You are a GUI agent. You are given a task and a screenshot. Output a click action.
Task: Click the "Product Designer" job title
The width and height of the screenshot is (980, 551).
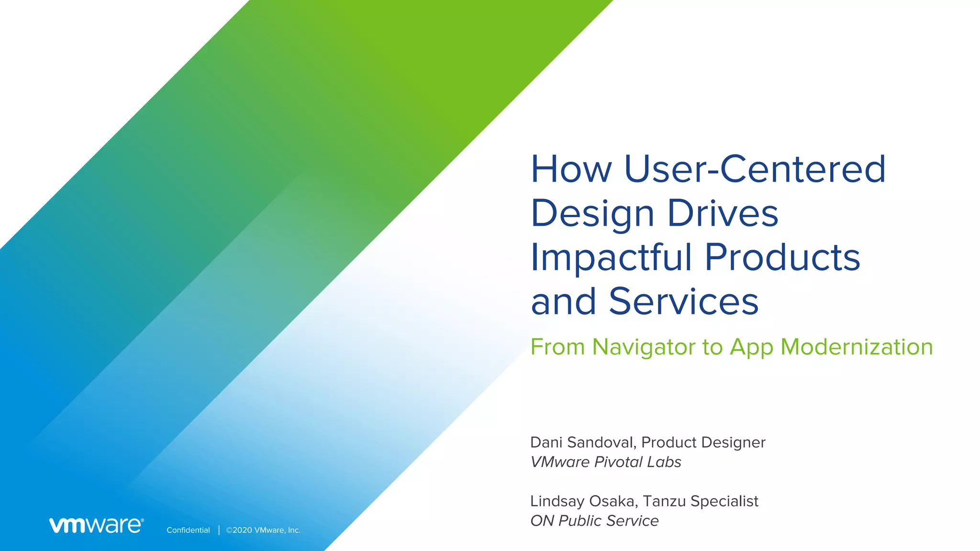click(703, 442)
